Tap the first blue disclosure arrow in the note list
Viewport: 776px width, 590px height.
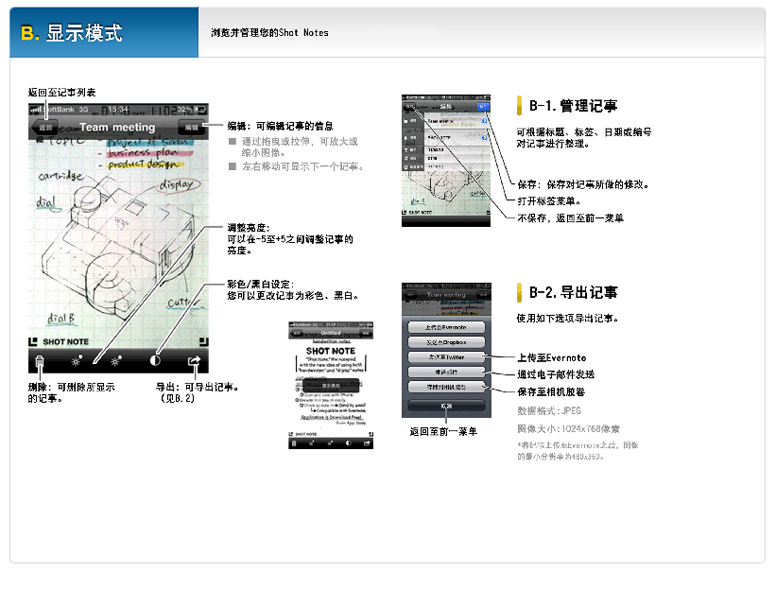tap(485, 122)
